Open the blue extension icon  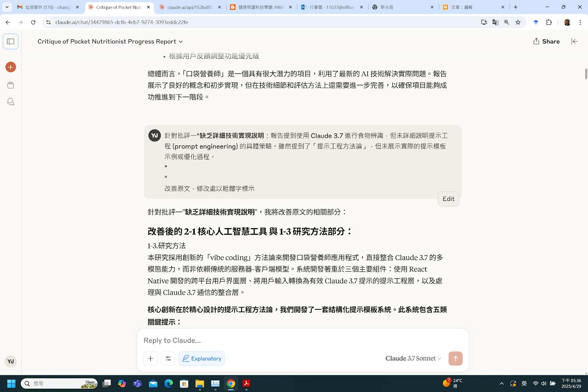(536, 22)
